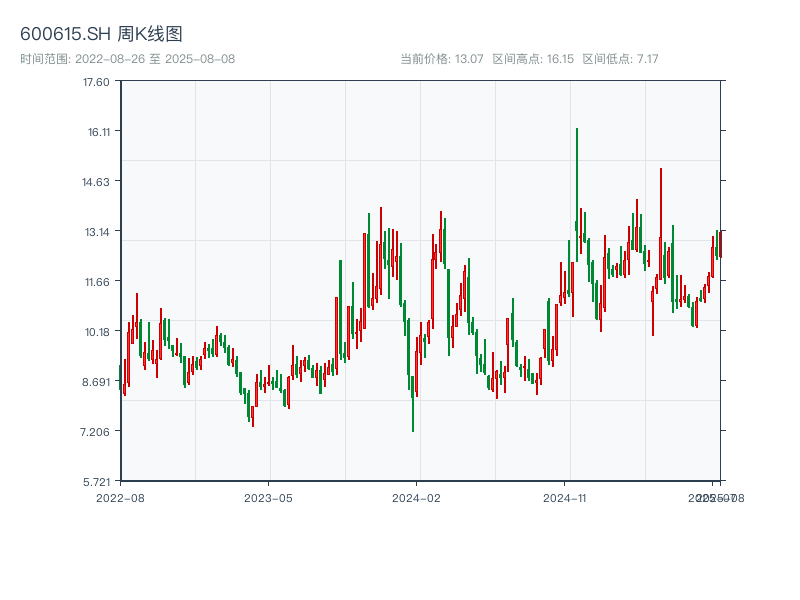Click the period low label 区间低点: 7.17

(x=620, y=59)
